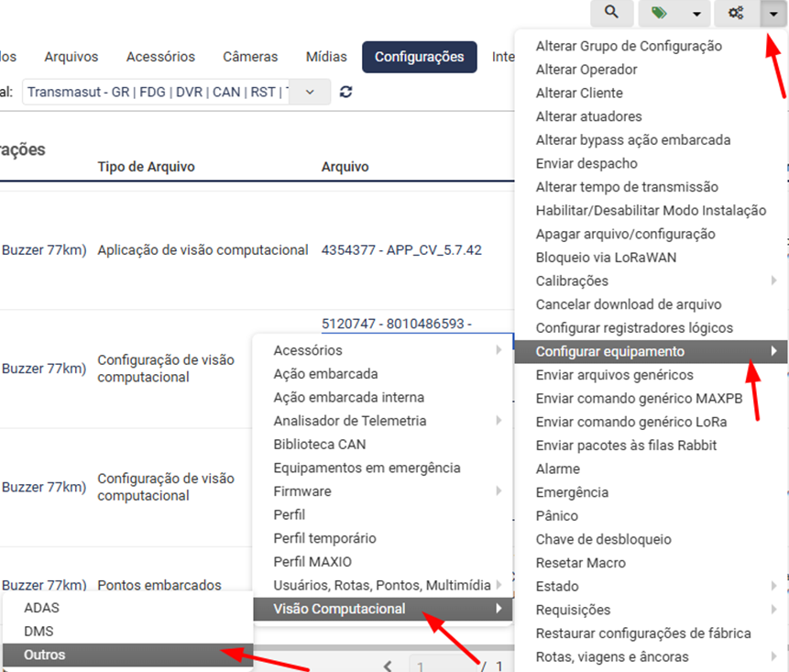The height and width of the screenshot is (672, 789).
Task: Select Restaurar configurações de fábrica
Action: coord(643,633)
